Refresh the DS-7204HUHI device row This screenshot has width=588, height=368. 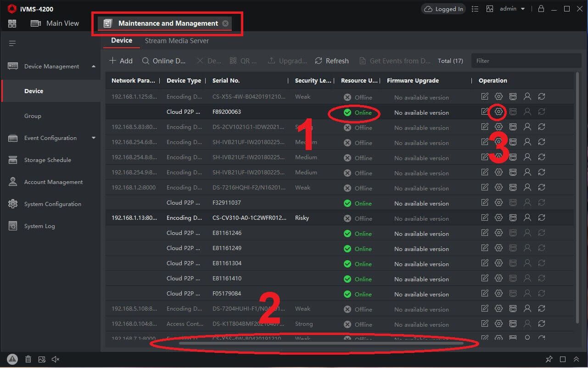click(542, 308)
